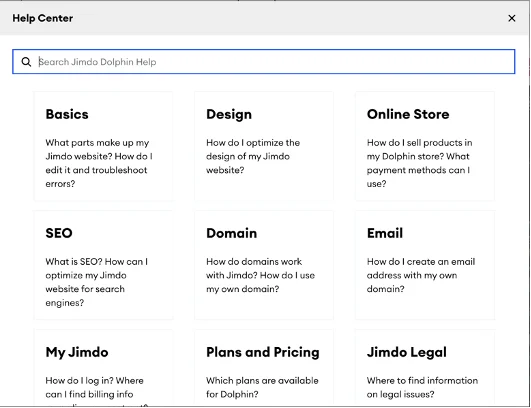The height and width of the screenshot is (408, 531).
Task: Click the SEO search engines description text
Action: tap(97, 282)
